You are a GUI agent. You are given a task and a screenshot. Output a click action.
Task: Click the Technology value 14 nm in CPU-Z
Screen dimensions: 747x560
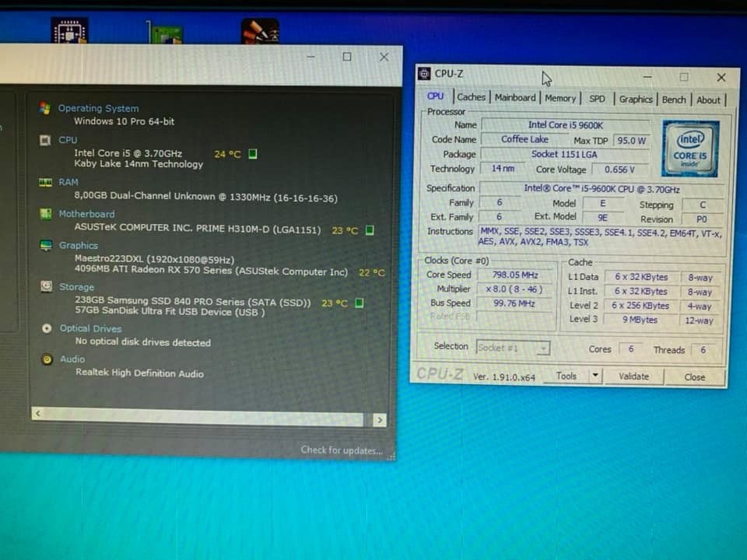pyautogui.click(x=503, y=169)
